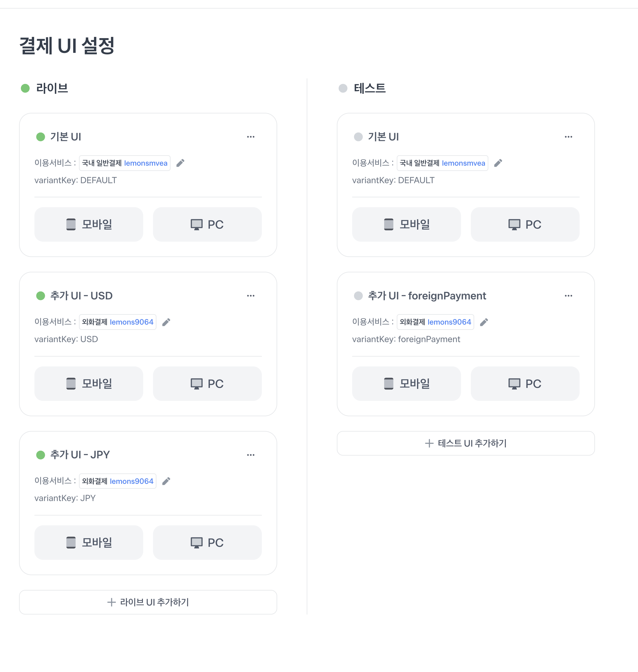The image size is (638, 672).
Task: Select 모바일 in live 기본 UI card
Action: (89, 224)
